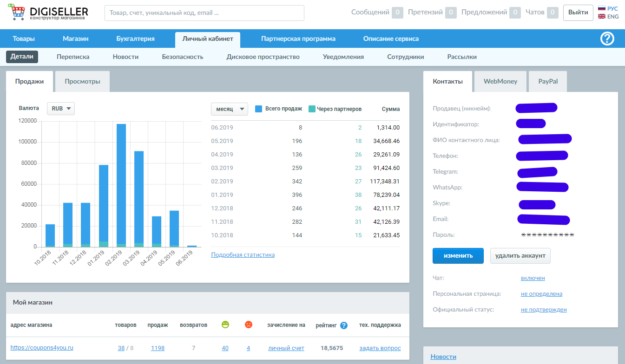Viewport: 625px width, 364px height.
Task: Click the green happy smiley icon
Action: (x=225, y=325)
